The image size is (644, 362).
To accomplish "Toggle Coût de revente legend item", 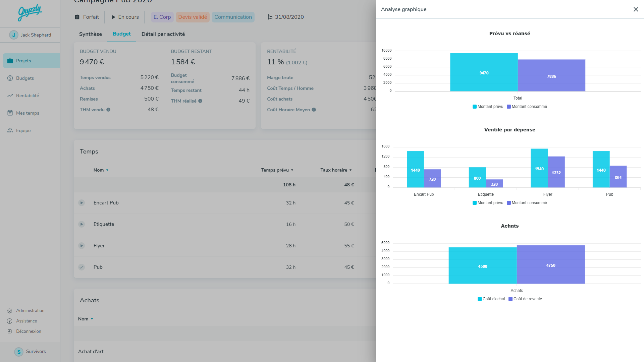I will pyautogui.click(x=525, y=299).
